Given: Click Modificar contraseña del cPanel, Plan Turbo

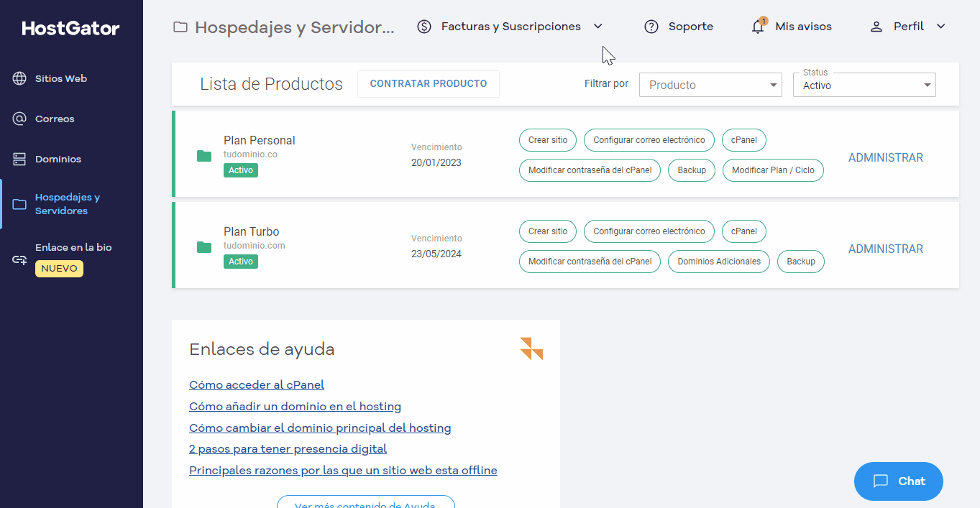Looking at the screenshot, I should (x=590, y=262).
